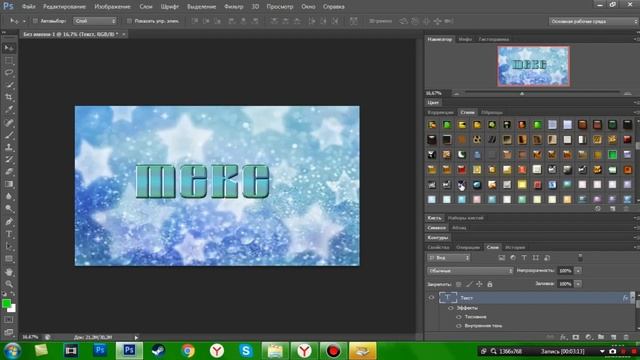Hide the Текст layer eye icon
The width and height of the screenshot is (640, 360).
point(431,298)
